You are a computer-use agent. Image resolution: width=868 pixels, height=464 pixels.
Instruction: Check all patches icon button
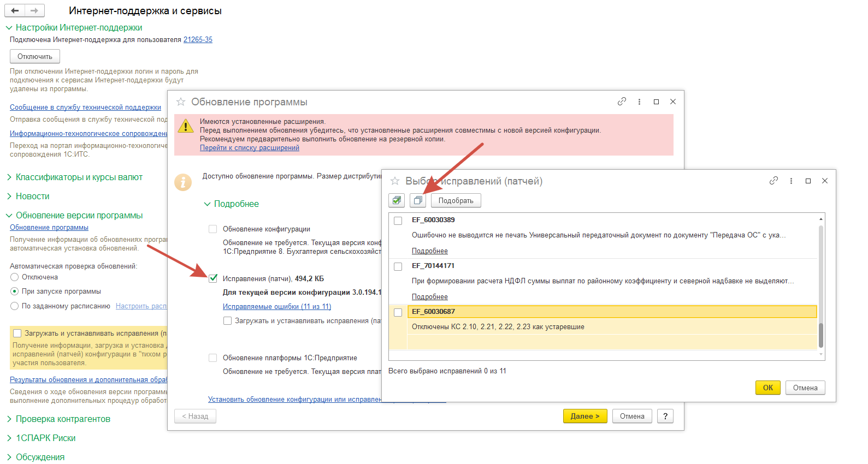click(397, 200)
